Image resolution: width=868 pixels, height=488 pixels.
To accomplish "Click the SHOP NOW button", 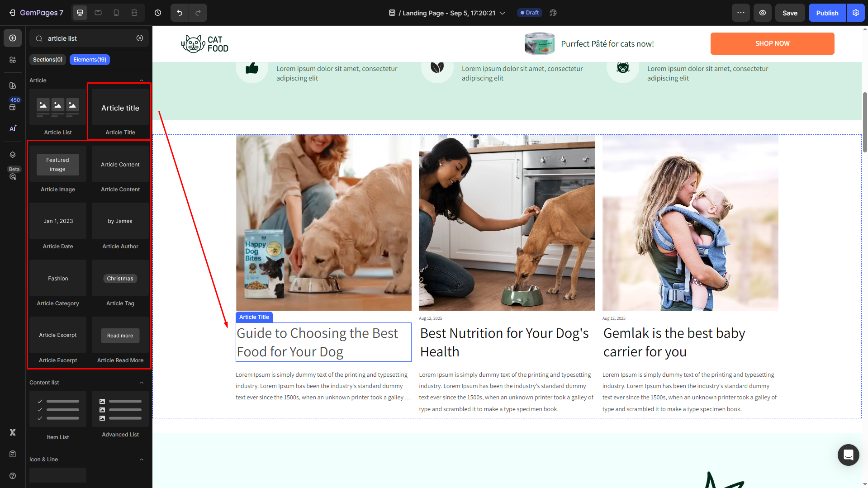I will tap(772, 43).
